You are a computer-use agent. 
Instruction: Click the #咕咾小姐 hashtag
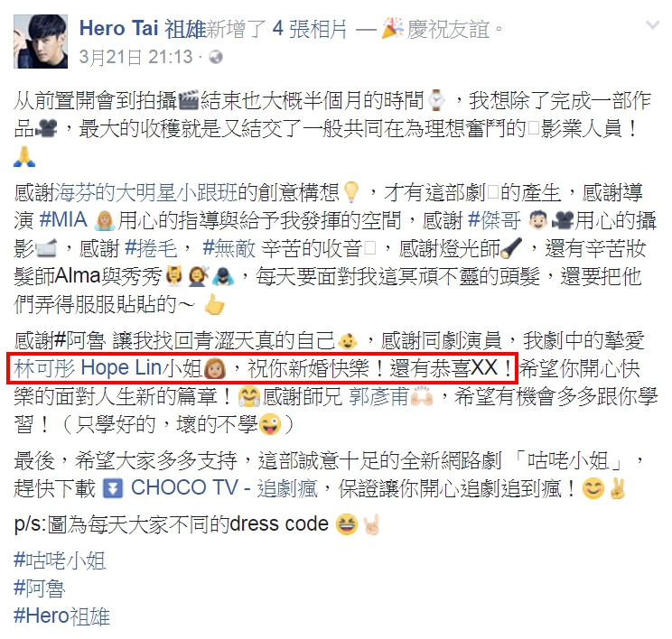(60, 560)
